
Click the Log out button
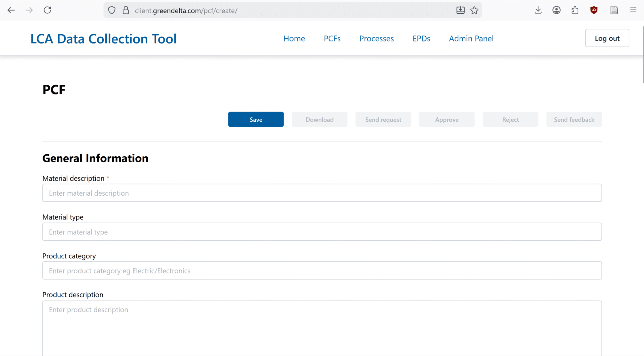tap(607, 38)
